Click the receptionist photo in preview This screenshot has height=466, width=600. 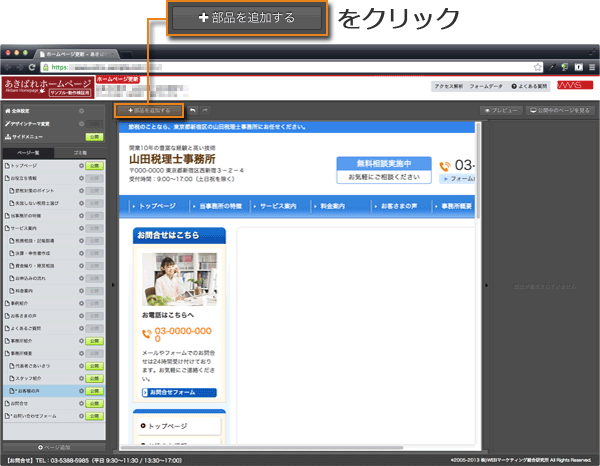pyautogui.click(x=179, y=279)
